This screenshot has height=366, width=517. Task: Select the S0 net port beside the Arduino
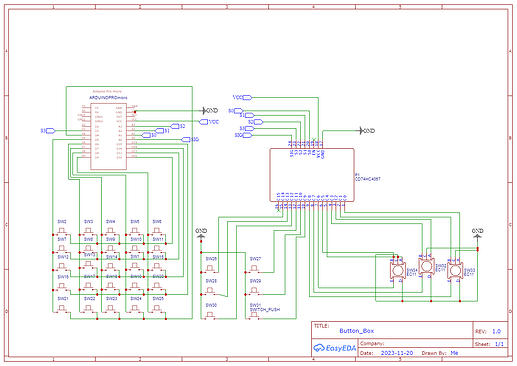pos(149,135)
